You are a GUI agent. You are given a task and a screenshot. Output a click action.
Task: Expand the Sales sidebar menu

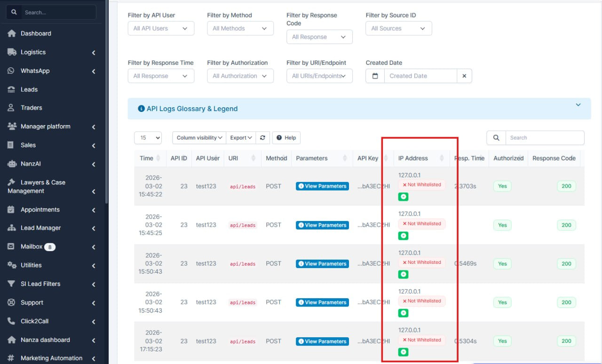click(94, 146)
